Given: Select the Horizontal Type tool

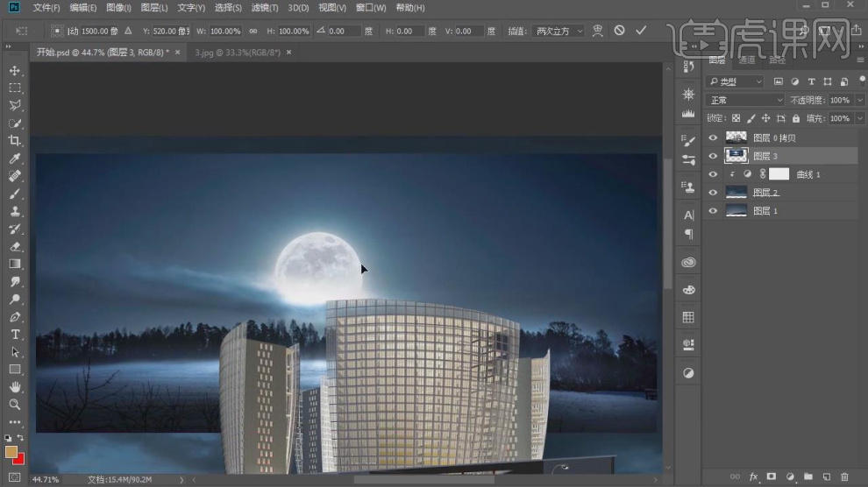Looking at the screenshot, I should [15, 335].
